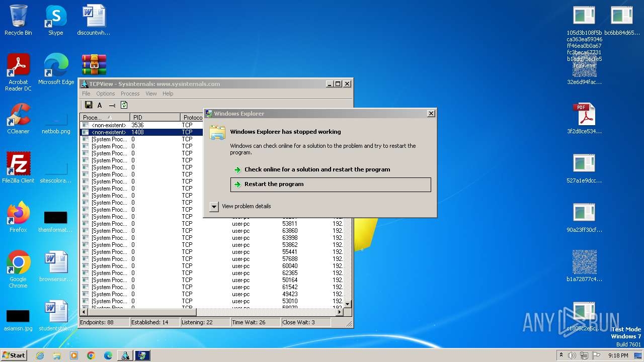The image size is (644, 362).
Task: Click the volume speaker tray icon
Action: 572,355
